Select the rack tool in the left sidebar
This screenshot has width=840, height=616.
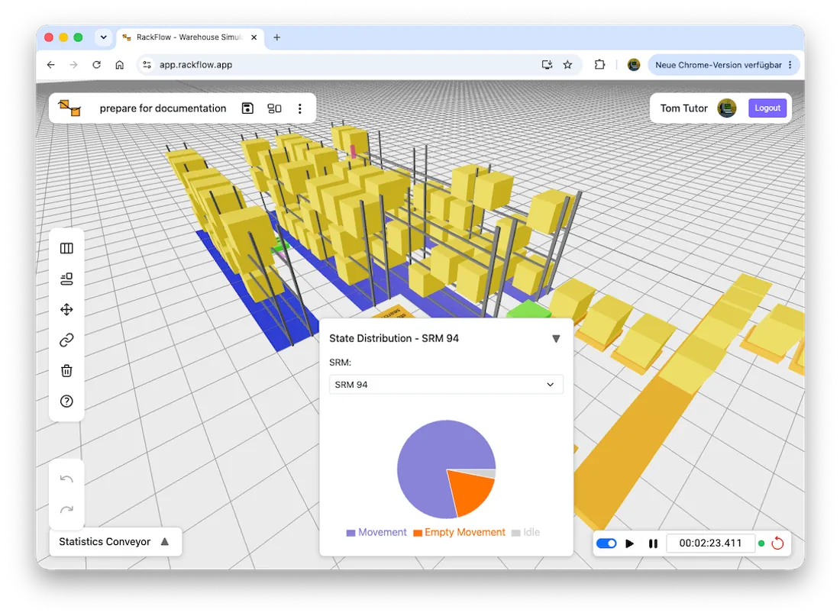click(x=66, y=248)
